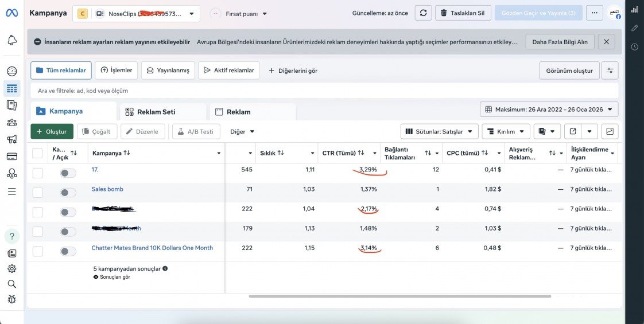Click the green Oluştur button
The image size is (644, 324).
point(52,132)
